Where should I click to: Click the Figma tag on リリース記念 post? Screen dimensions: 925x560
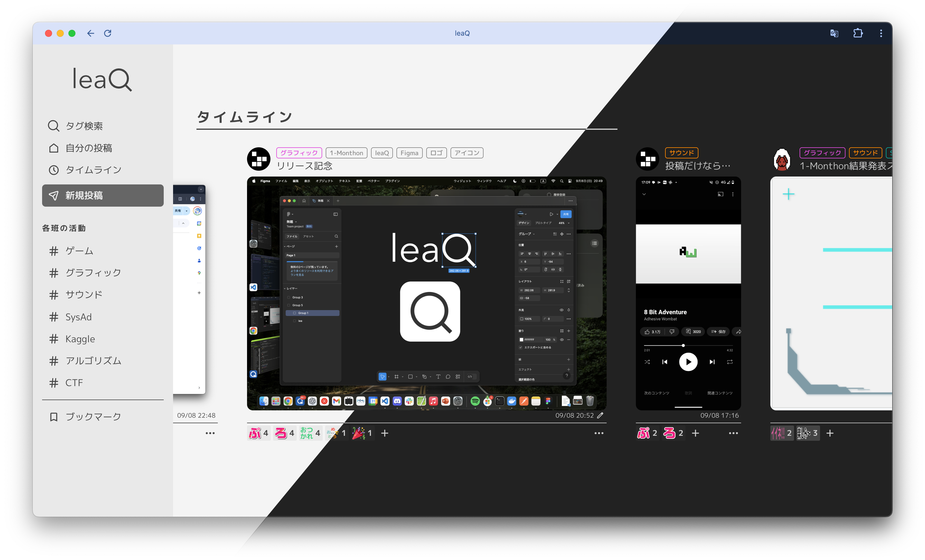409,153
